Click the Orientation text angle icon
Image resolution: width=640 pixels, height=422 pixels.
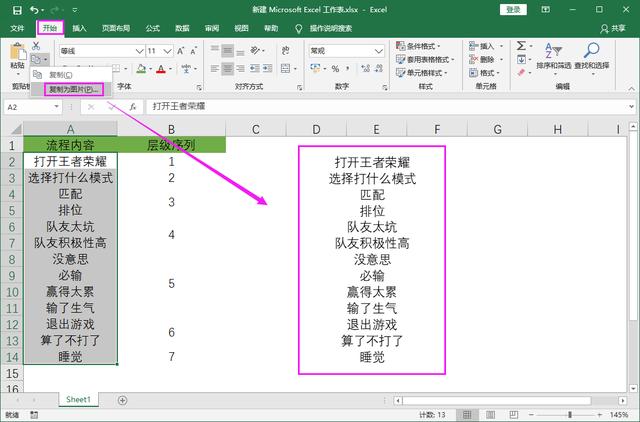tap(255, 51)
